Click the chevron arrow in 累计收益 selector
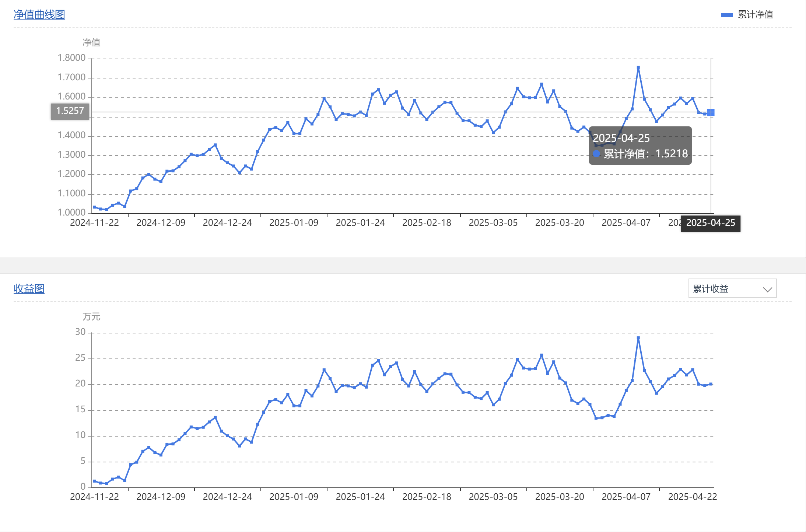 click(x=767, y=290)
